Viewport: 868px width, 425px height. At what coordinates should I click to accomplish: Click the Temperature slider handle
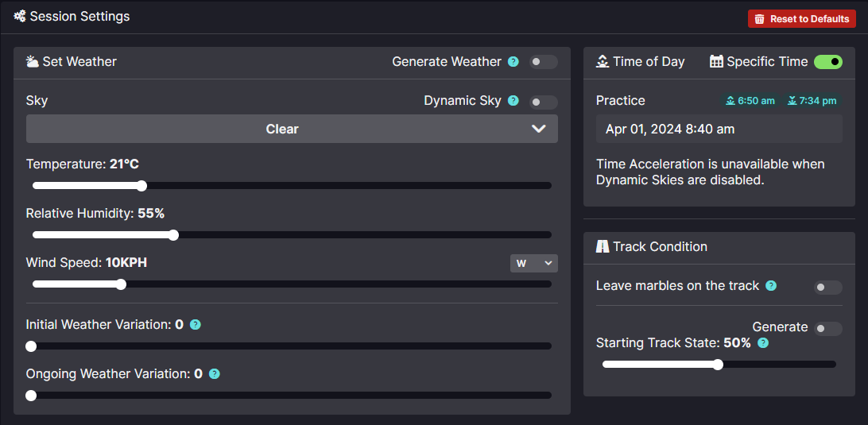[141, 185]
